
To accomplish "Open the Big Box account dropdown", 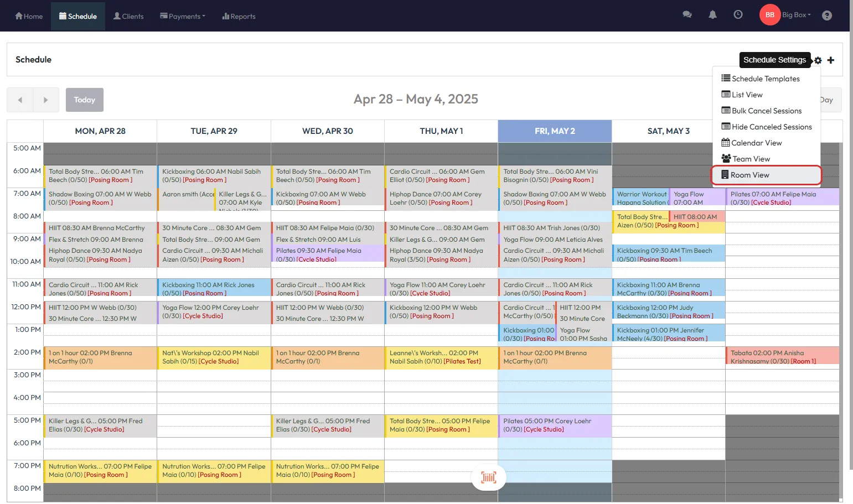I will [x=796, y=15].
